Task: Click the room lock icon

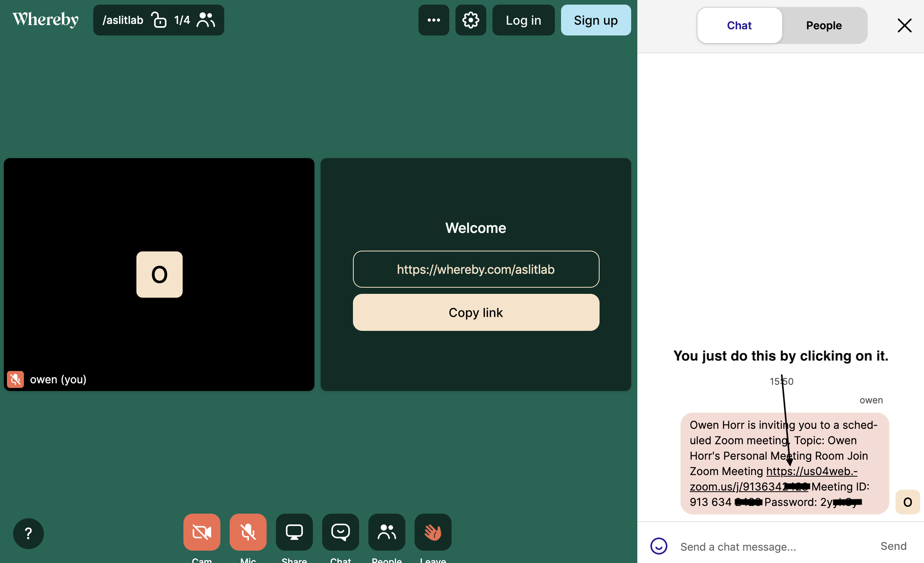Action: tap(159, 20)
